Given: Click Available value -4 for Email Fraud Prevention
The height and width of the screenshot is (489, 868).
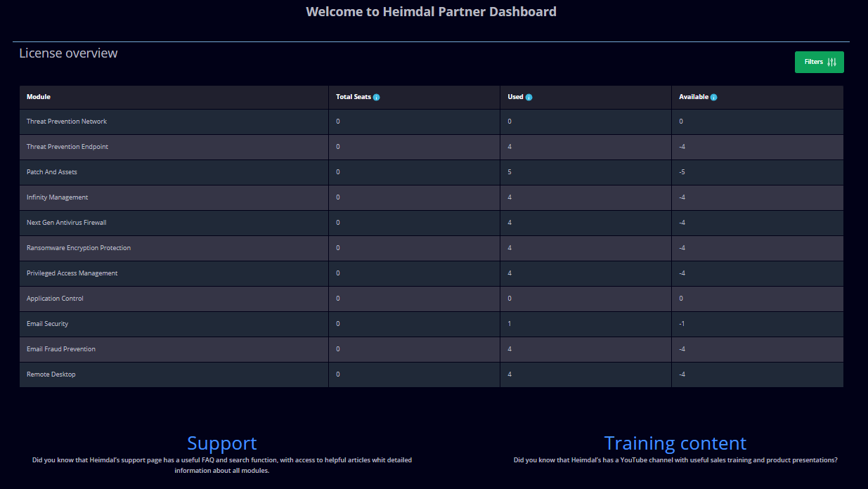Looking at the screenshot, I should (682, 349).
